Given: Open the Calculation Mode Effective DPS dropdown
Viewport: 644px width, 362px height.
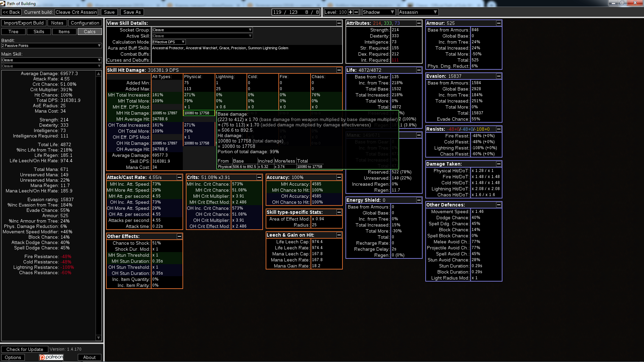Looking at the screenshot, I should pyautogui.click(x=169, y=42).
